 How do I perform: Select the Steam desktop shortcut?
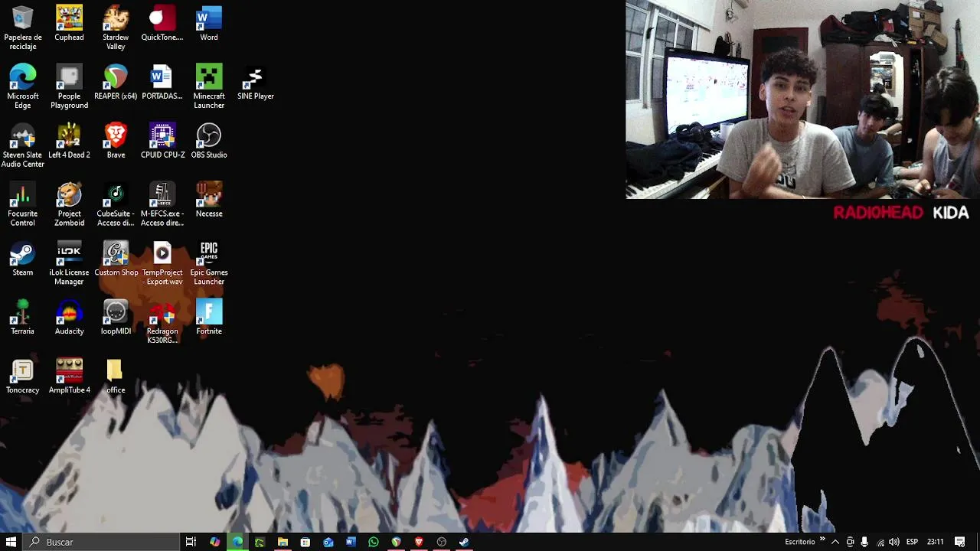(23, 259)
